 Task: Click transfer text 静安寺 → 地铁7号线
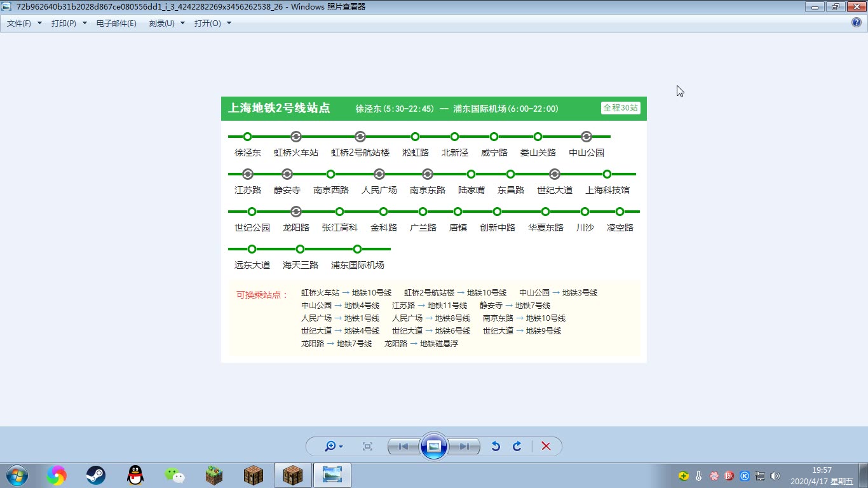[515, 306]
